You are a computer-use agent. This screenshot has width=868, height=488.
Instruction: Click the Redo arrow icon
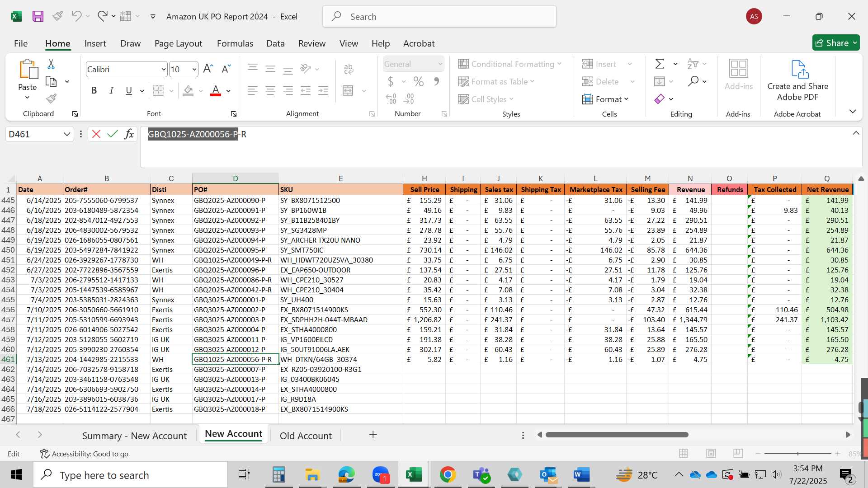click(102, 16)
